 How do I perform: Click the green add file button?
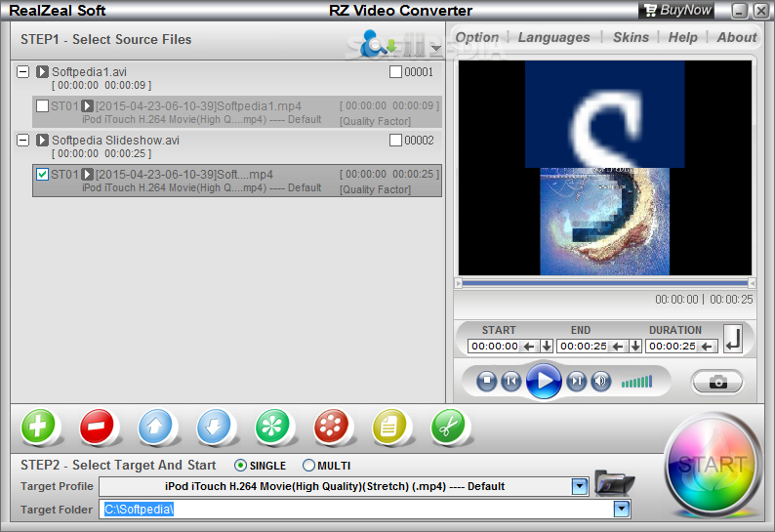click(x=38, y=427)
